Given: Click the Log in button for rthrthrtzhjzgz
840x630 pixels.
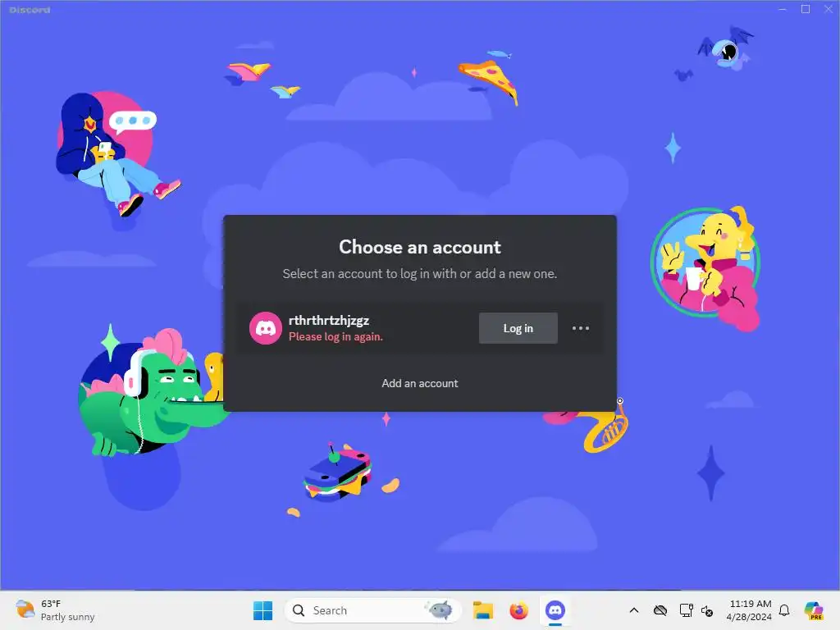Looking at the screenshot, I should [x=518, y=328].
